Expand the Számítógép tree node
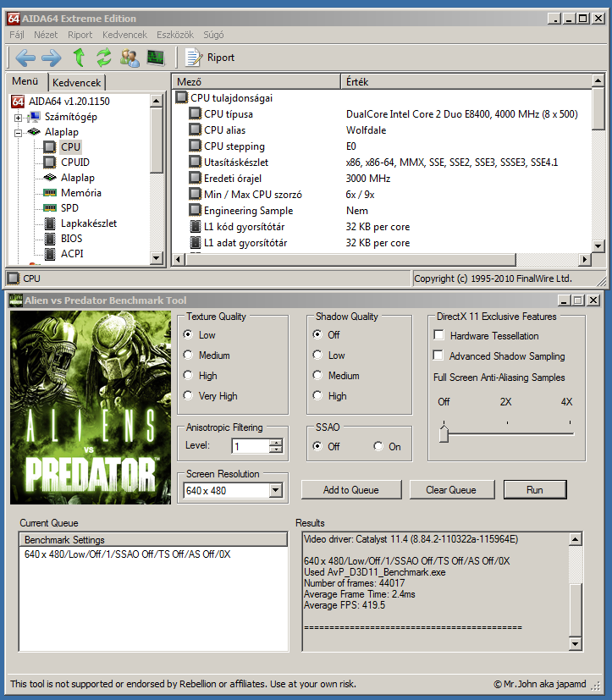The image size is (612, 700). 18,118
